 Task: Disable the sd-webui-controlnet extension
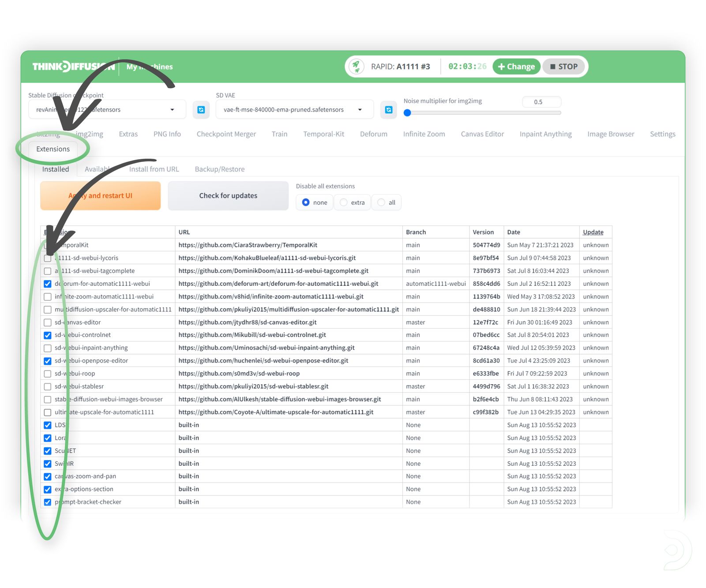tap(47, 335)
